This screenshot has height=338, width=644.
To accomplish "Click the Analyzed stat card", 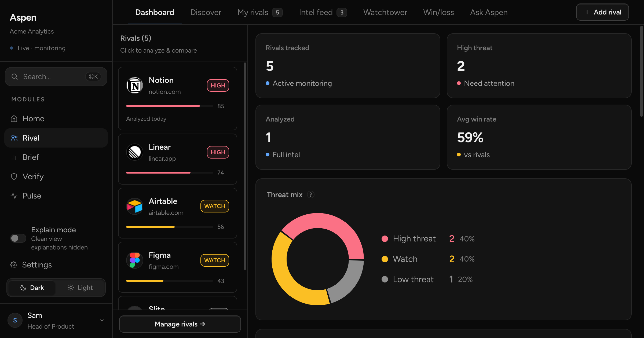I will (x=348, y=137).
